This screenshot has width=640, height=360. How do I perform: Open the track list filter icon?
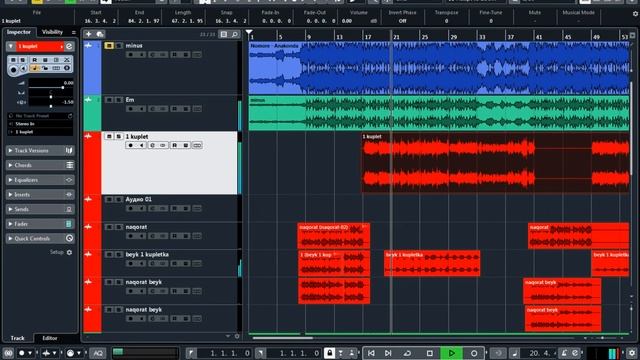click(224, 34)
